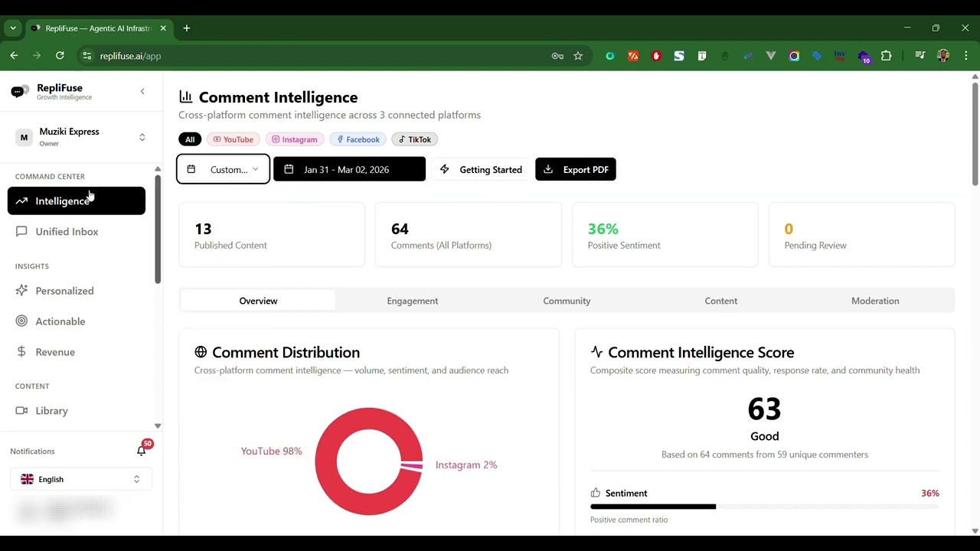
Task: Switch to the Engagement tab
Action: tap(413, 301)
